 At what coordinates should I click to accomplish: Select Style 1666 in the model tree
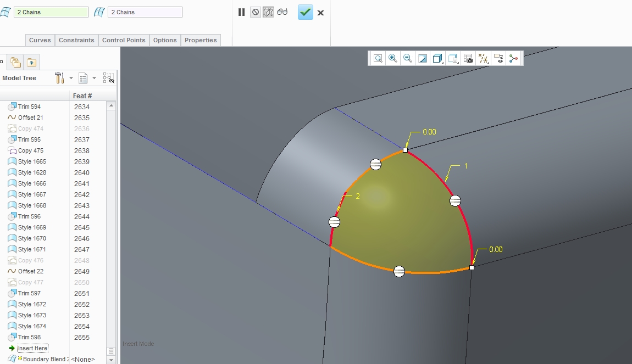pos(32,183)
